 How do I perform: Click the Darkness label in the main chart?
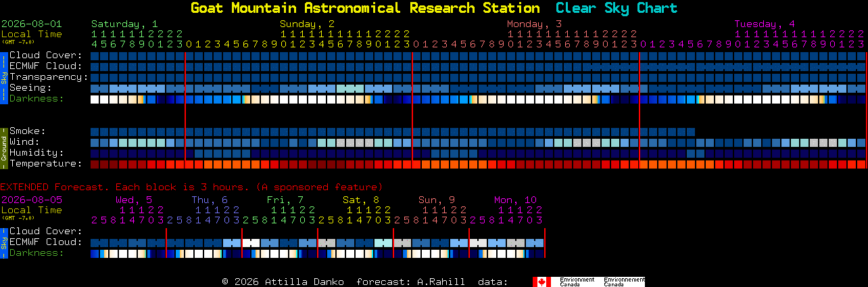[37, 98]
